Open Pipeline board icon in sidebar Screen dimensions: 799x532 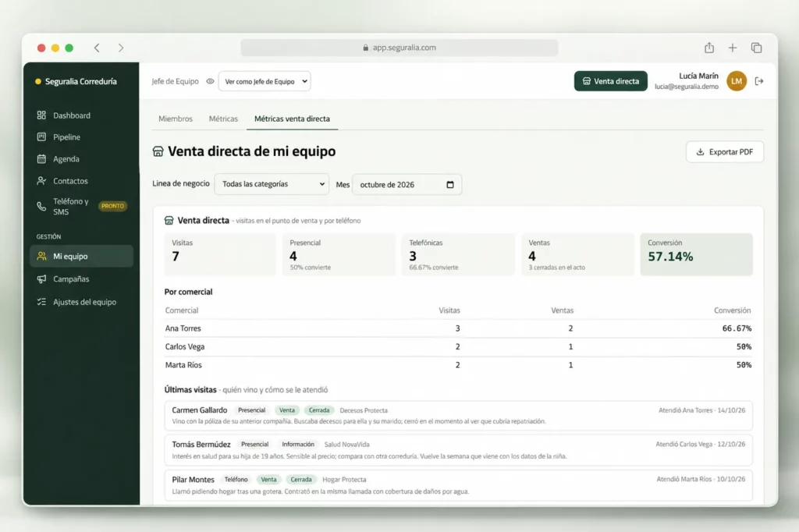[42, 137]
